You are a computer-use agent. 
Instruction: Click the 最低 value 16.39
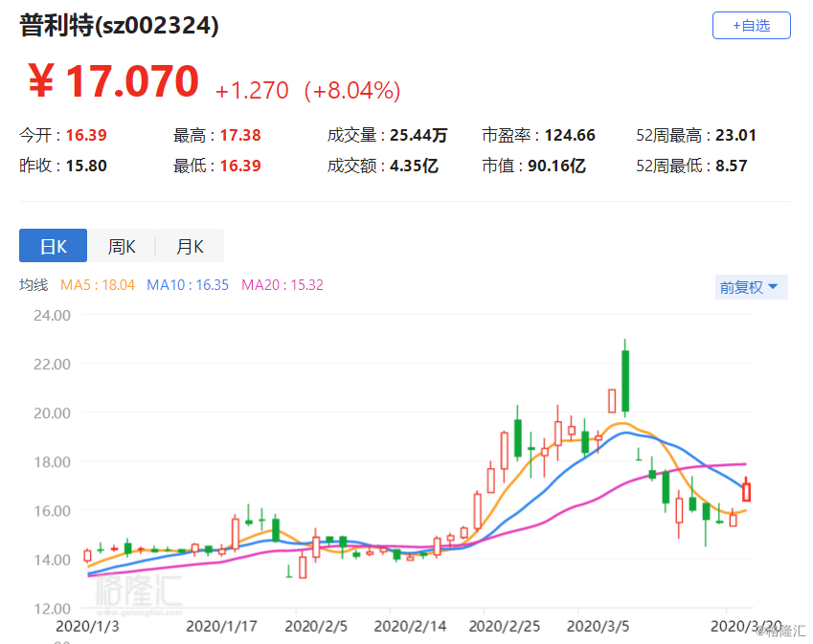(240, 166)
